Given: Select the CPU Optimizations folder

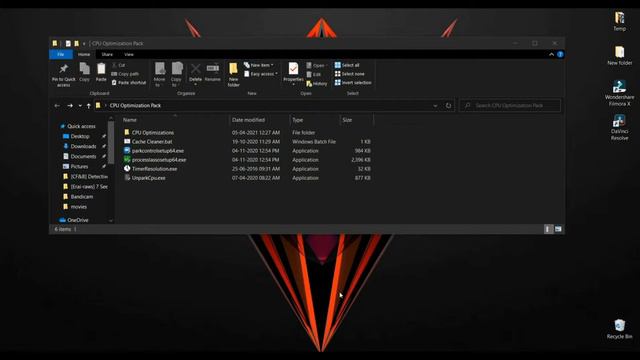Looking at the screenshot, I should pos(153,133).
